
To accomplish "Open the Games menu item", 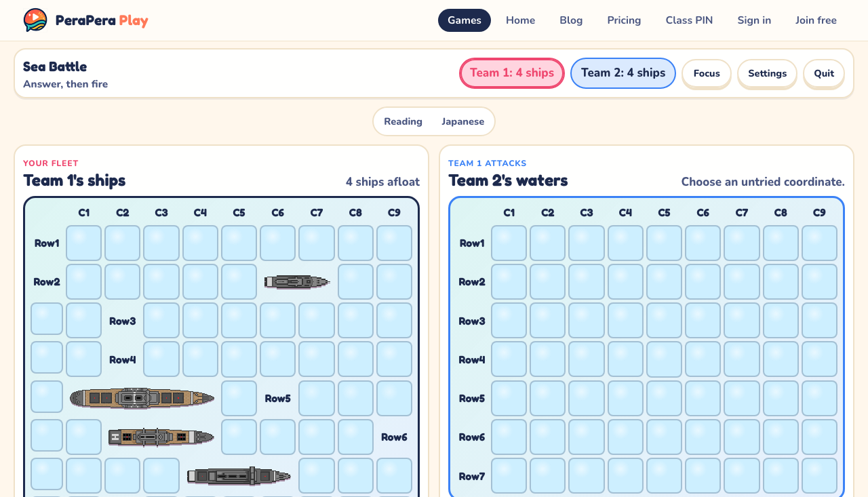I will pos(465,20).
